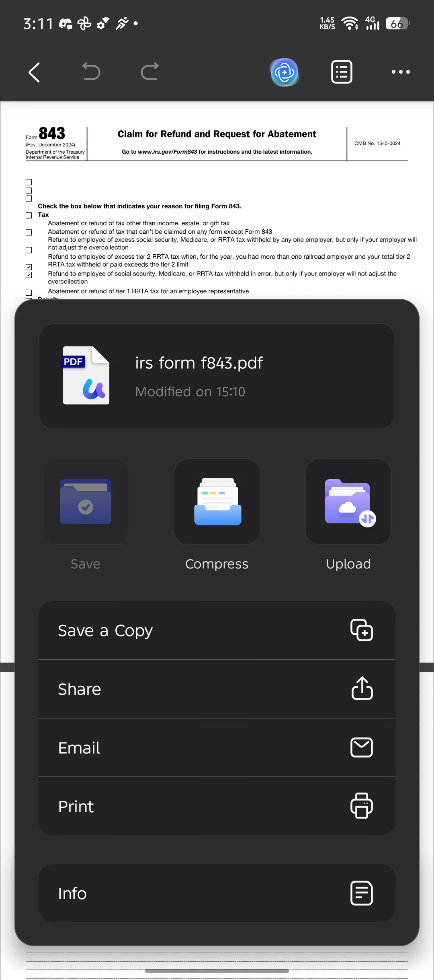This screenshot has width=434, height=980.
Task: Tap the Compress file icon
Action: pyautogui.click(x=217, y=502)
